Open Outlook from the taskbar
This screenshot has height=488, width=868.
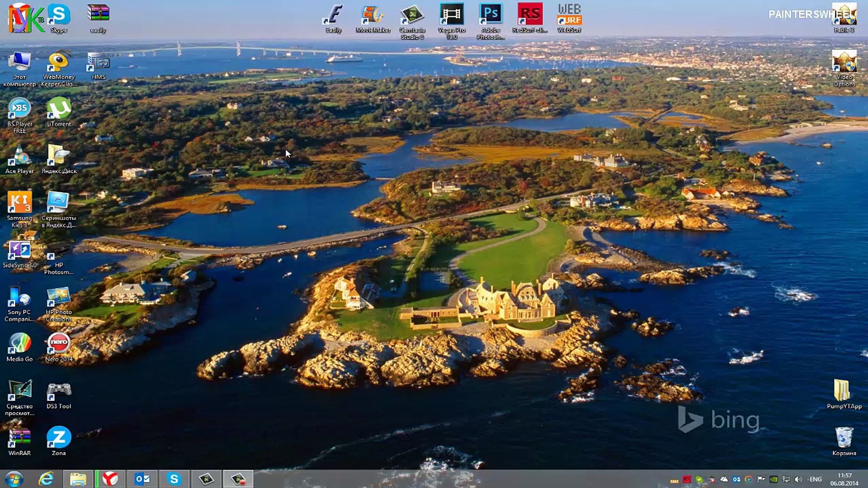[x=142, y=479]
